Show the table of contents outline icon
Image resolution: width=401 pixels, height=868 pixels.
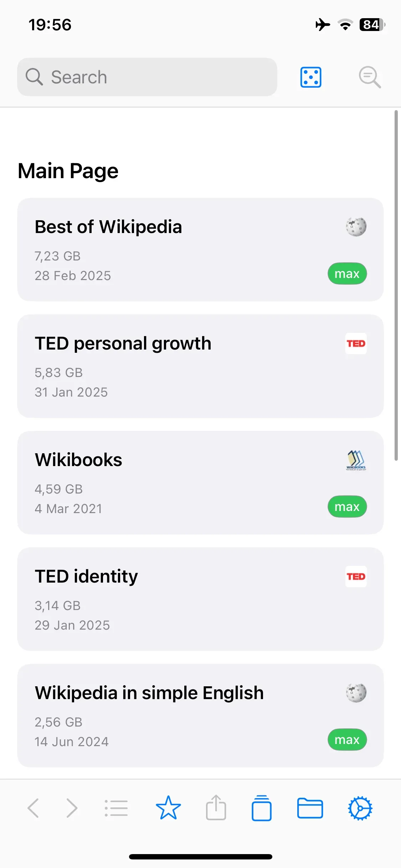pos(116,808)
